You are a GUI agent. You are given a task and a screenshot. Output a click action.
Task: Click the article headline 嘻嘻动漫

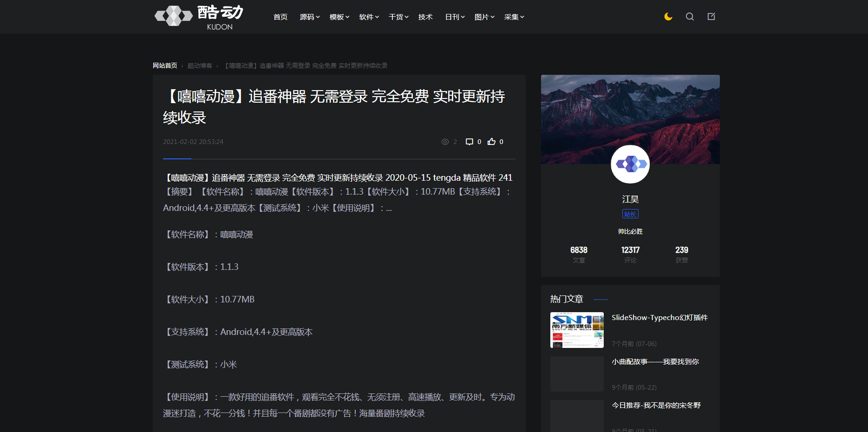tap(334, 107)
